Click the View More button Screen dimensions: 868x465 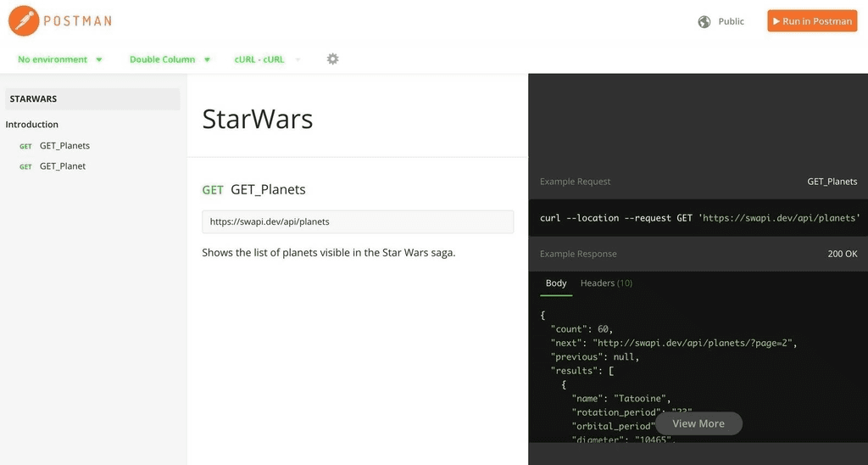pos(698,423)
